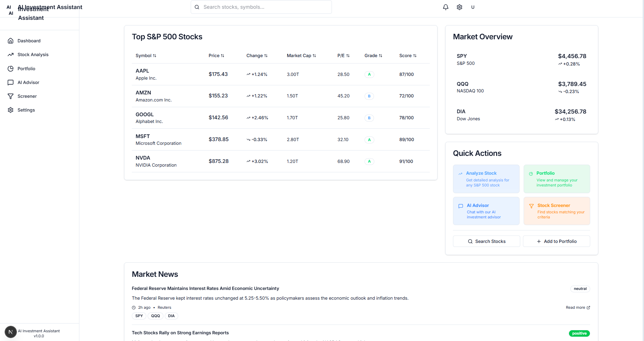Open the Analyze Stock quick action card
The image size is (644, 341).
(x=486, y=179)
